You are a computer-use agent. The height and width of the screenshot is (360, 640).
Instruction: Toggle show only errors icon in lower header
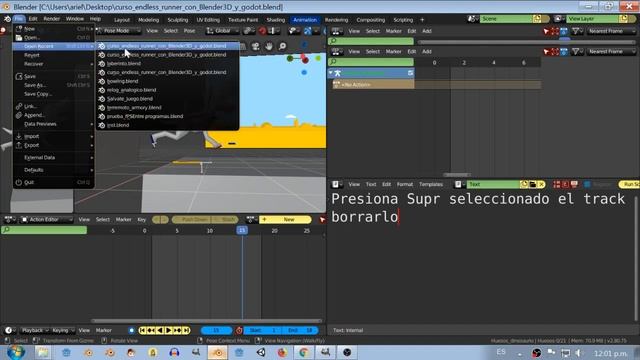pos(555,51)
